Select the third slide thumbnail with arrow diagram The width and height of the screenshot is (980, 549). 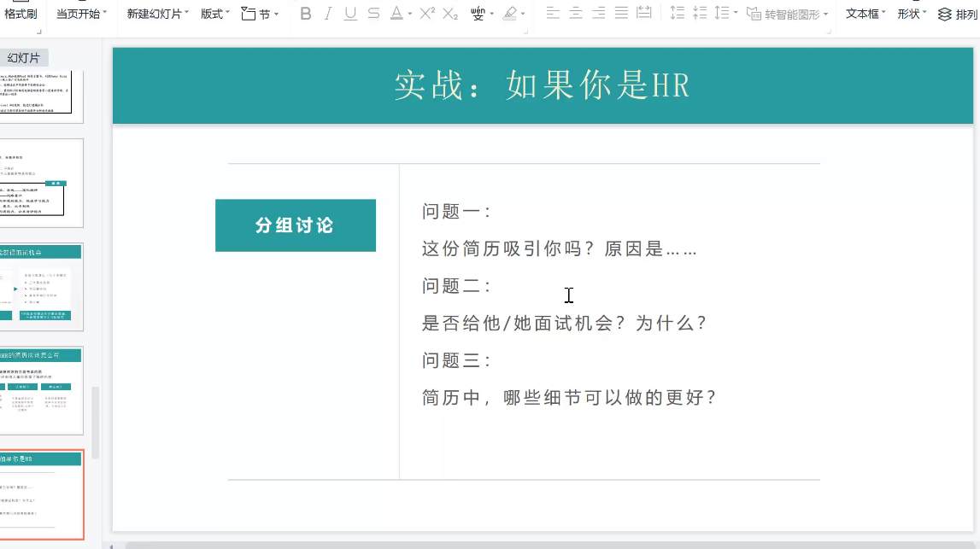(42, 286)
